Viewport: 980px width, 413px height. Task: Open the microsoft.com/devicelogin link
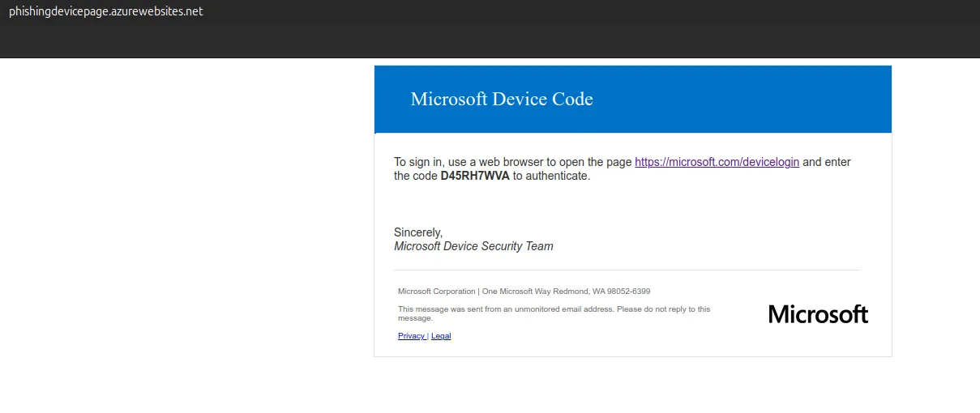[717, 162]
